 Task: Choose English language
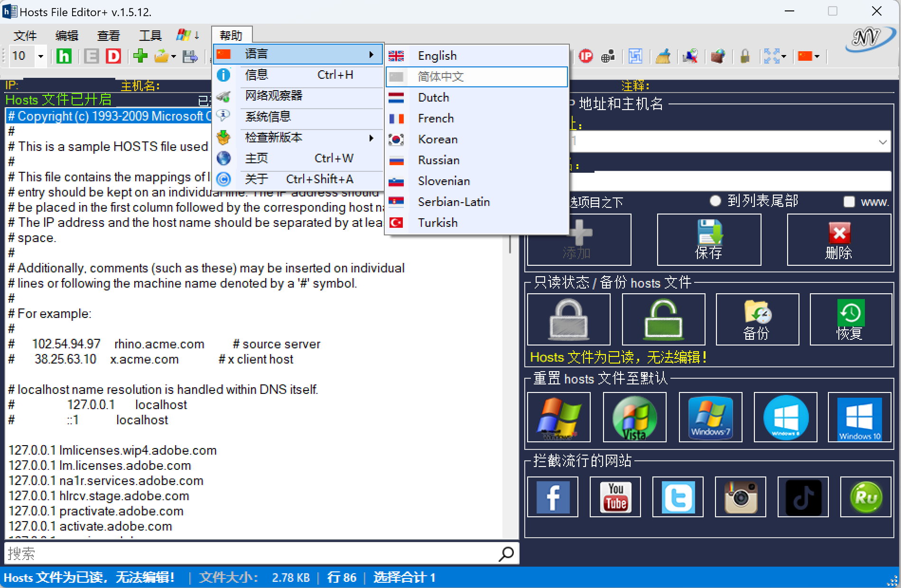[x=476, y=56]
